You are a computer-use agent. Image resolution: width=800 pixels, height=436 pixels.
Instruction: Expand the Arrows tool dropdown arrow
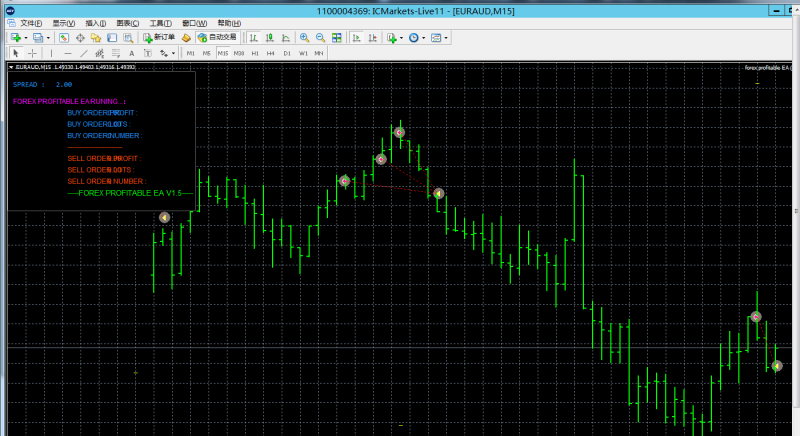[173, 54]
